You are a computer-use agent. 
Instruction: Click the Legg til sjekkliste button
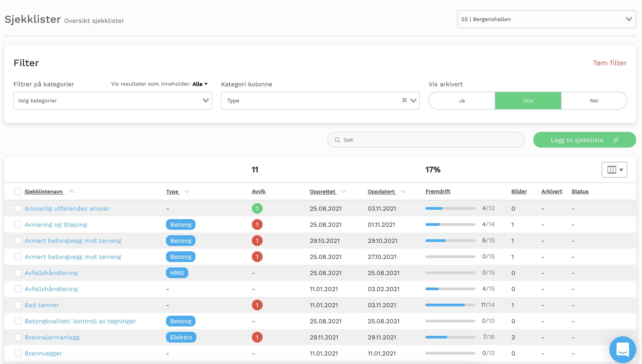coord(584,140)
